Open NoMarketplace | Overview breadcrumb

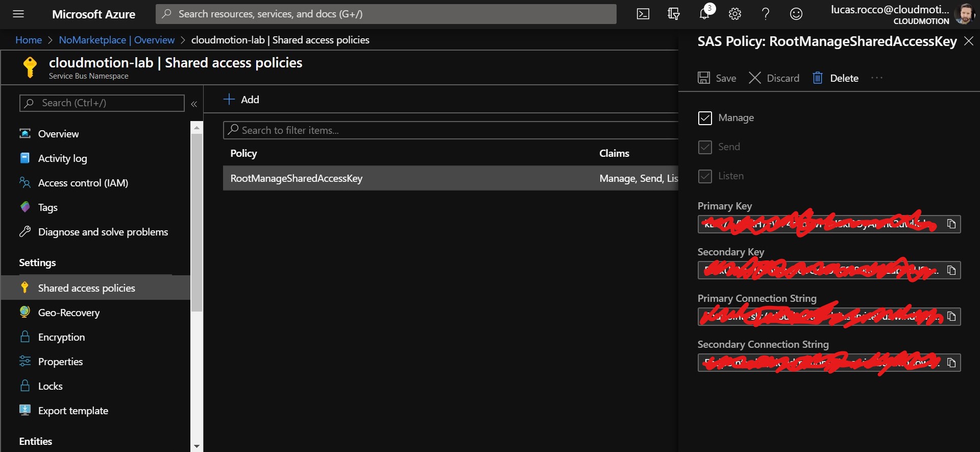point(116,40)
